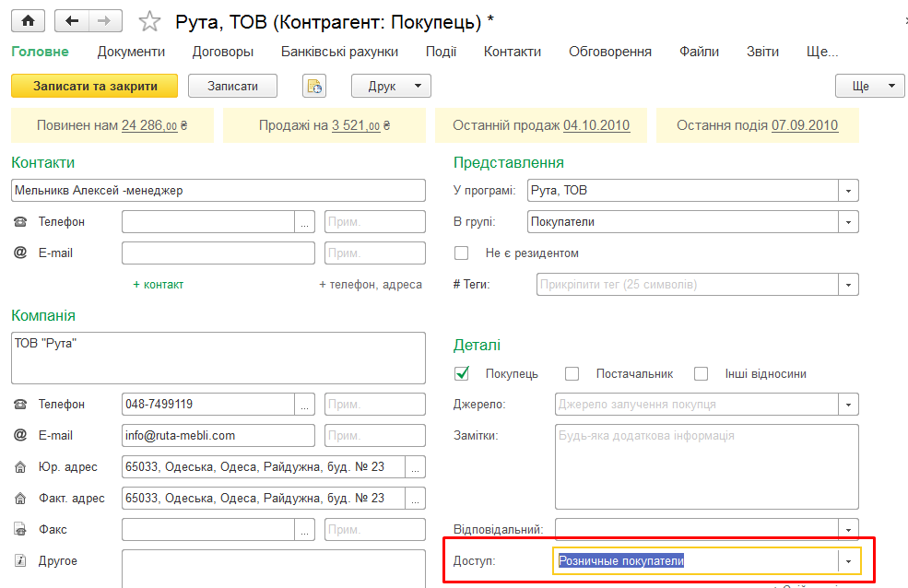Open the Події tab

tap(441, 52)
